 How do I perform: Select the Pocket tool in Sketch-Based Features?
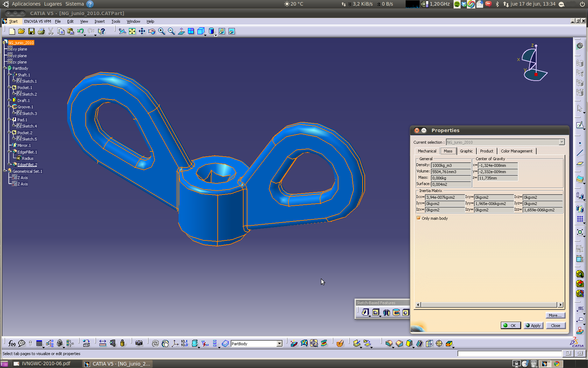point(376,312)
